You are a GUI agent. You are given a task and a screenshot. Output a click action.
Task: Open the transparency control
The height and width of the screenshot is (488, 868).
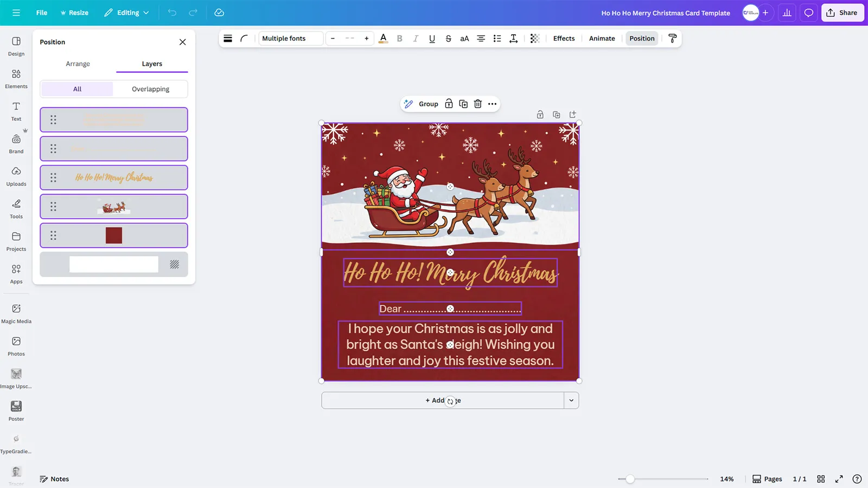point(535,38)
